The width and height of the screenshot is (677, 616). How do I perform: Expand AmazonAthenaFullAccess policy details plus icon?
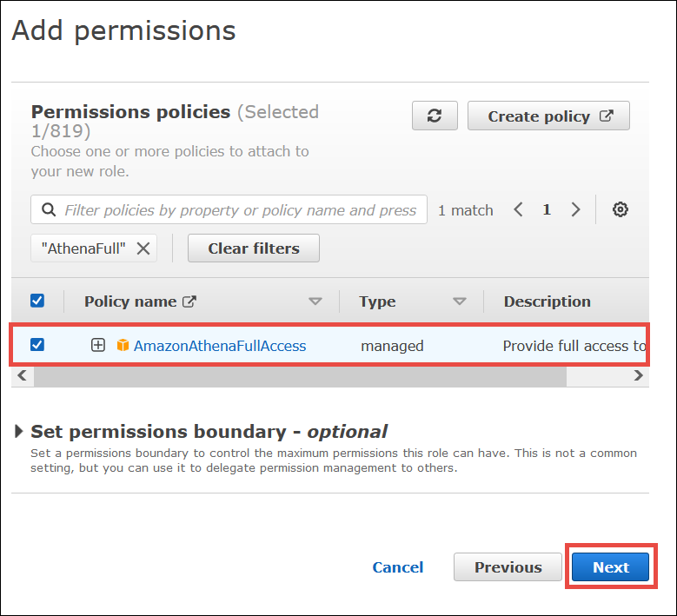tap(98, 345)
